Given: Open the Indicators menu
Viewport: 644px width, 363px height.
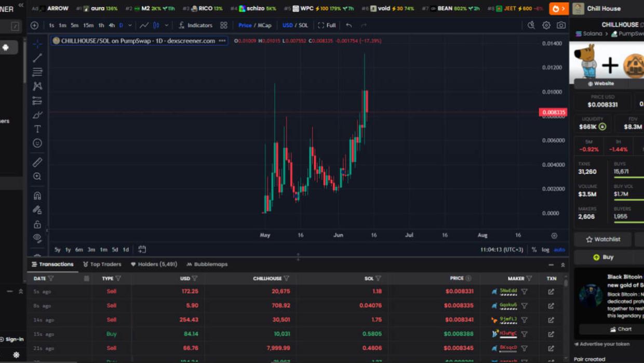Looking at the screenshot, I should [x=195, y=25].
